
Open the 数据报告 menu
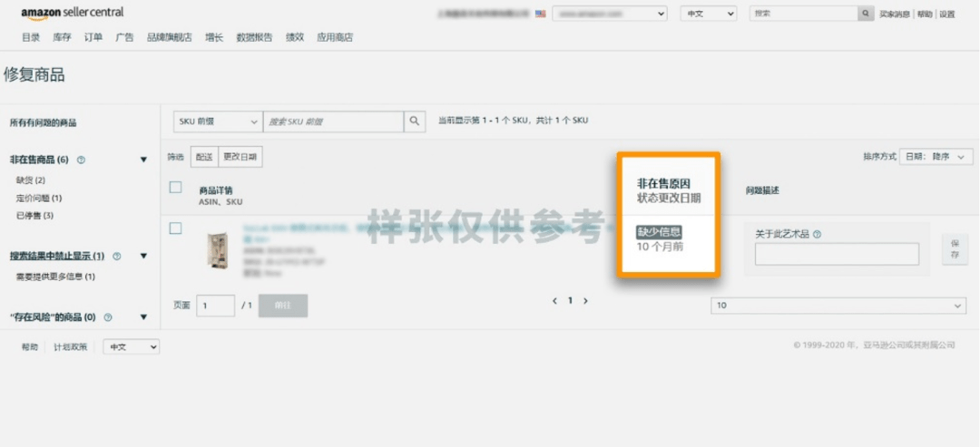point(253,37)
